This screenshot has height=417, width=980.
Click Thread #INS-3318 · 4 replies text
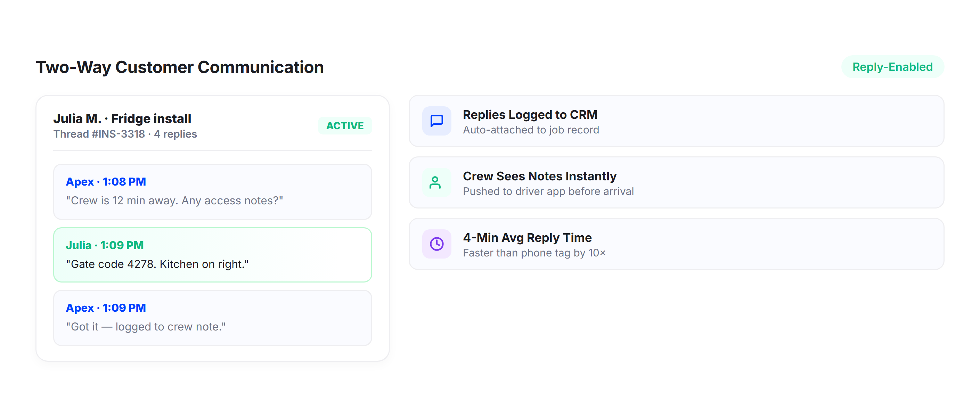point(125,134)
